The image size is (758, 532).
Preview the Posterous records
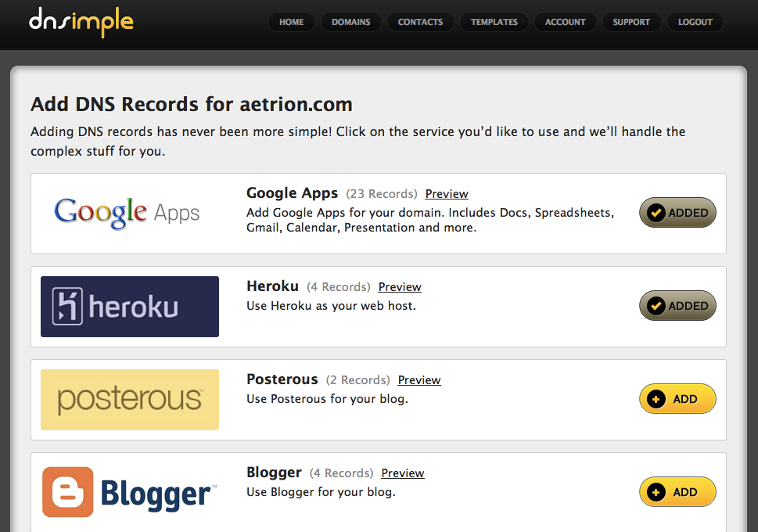[419, 380]
